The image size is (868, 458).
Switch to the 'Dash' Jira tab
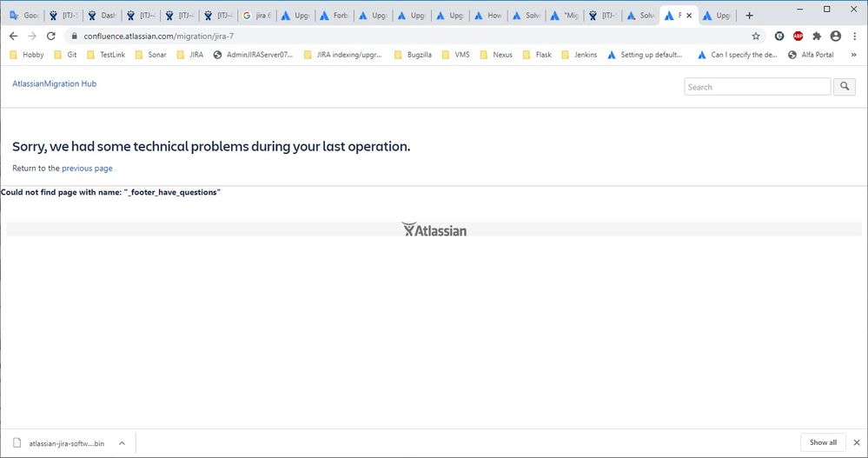102,16
